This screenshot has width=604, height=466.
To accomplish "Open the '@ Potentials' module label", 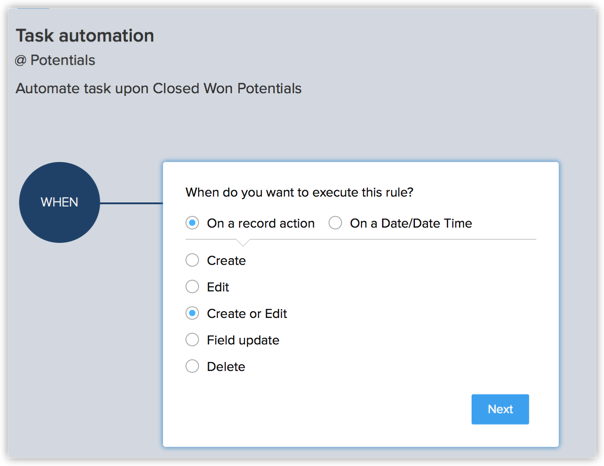I will (55, 61).
